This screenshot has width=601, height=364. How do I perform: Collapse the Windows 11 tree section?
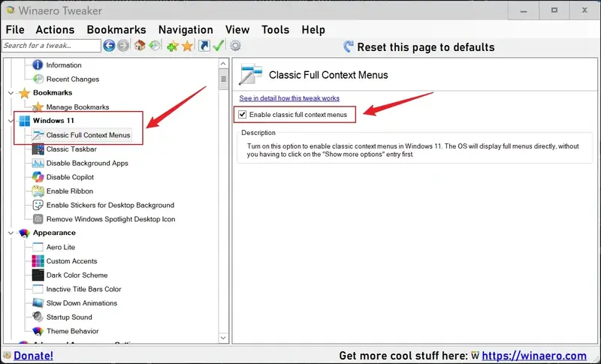[x=11, y=121]
